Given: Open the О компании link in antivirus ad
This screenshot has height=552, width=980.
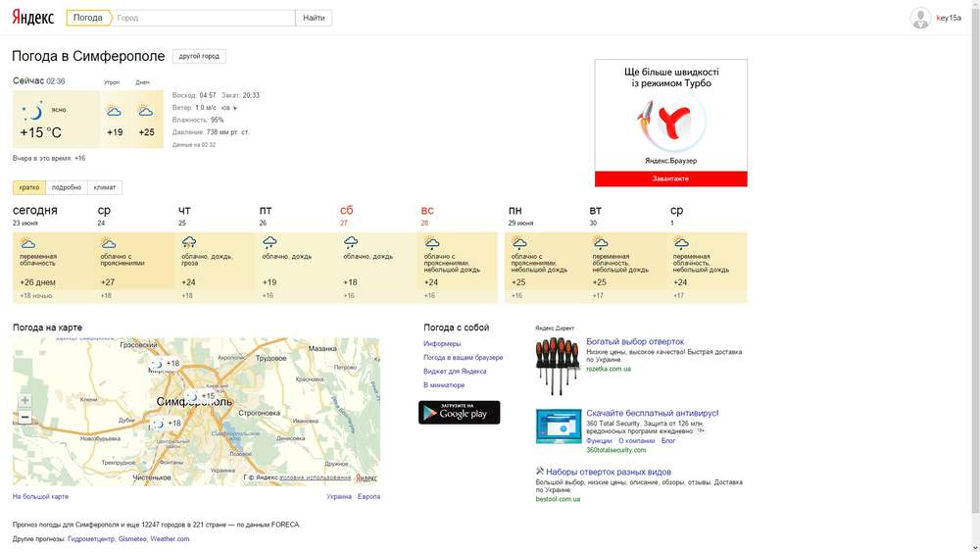Looking at the screenshot, I should (x=636, y=441).
